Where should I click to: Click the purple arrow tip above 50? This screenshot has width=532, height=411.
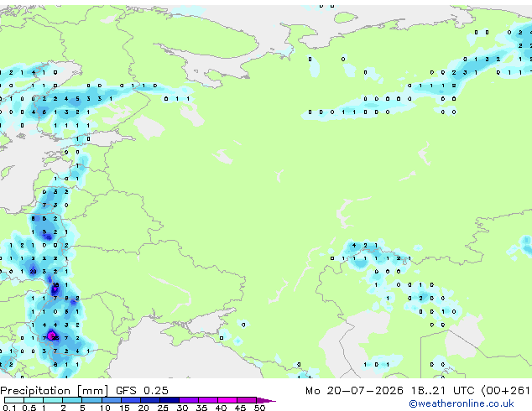pyautogui.click(x=266, y=401)
